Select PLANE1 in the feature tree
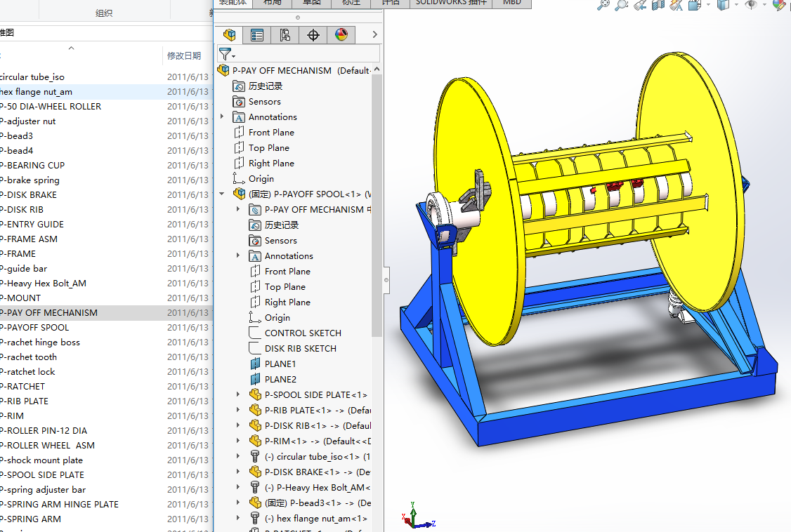 pos(280,364)
